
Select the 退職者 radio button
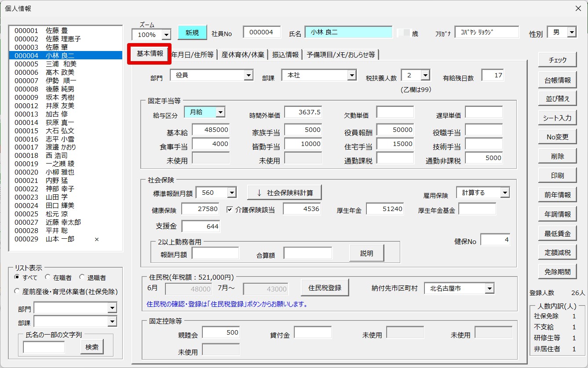[x=82, y=277]
